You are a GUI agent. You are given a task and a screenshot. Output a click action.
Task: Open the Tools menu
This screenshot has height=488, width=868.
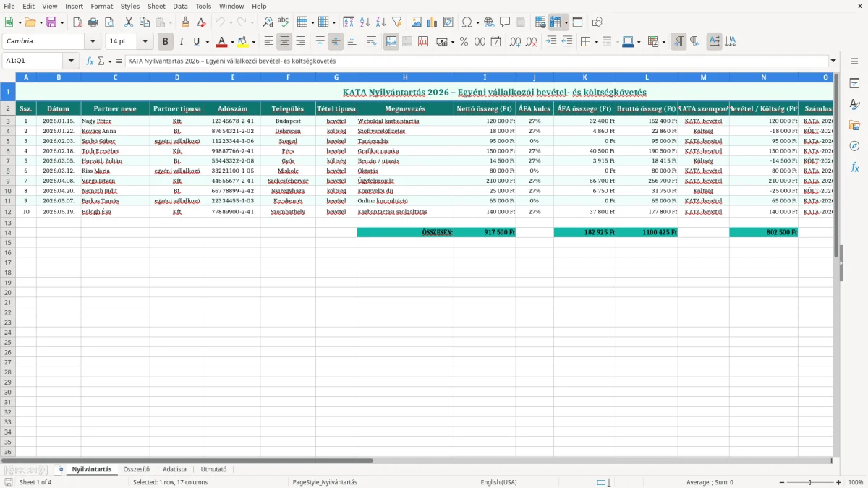pyautogui.click(x=203, y=6)
